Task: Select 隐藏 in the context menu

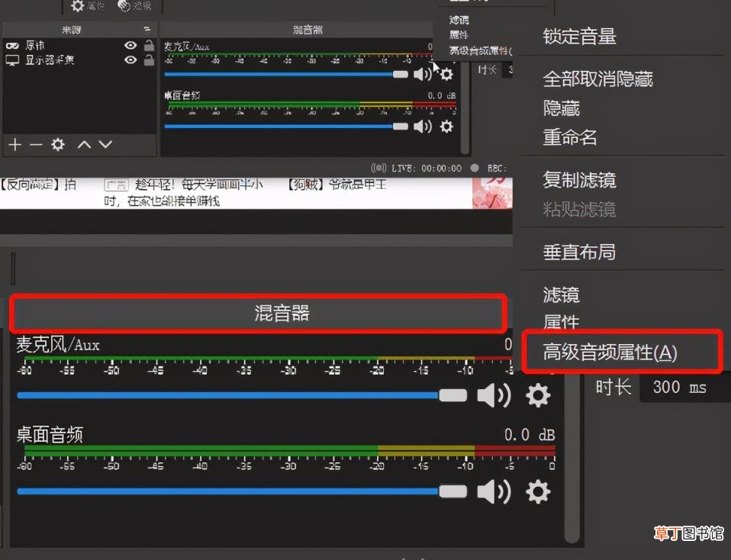Action: pos(562,108)
